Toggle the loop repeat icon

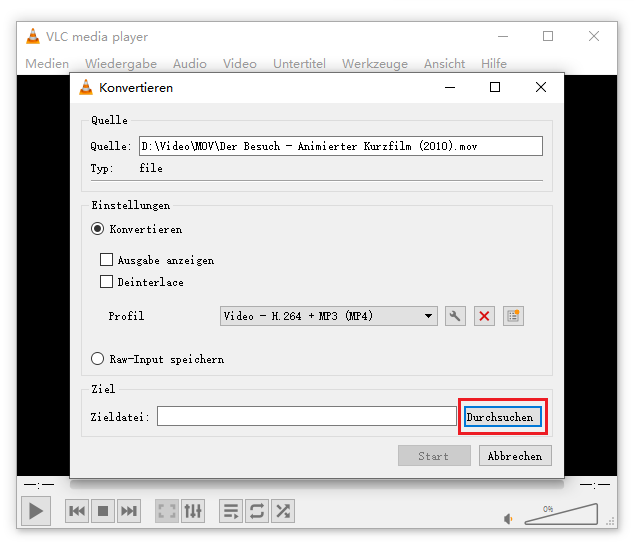[257, 511]
